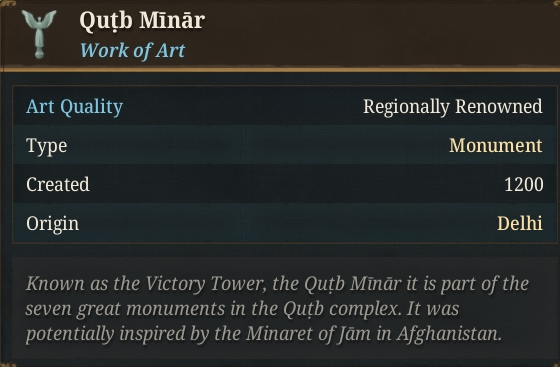Open the Delhi origin link
The image size is (560, 367).
click(x=520, y=223)
